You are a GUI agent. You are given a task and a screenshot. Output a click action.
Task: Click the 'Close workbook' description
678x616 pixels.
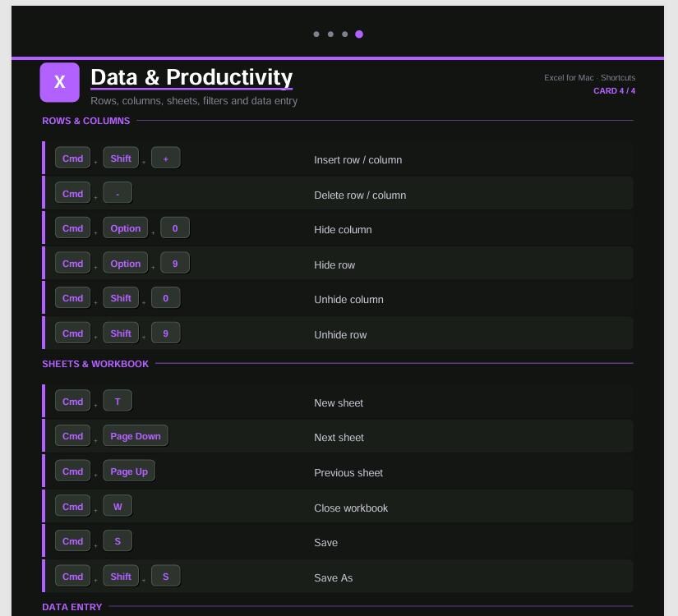pyautogui.click(x=351, y=508)
